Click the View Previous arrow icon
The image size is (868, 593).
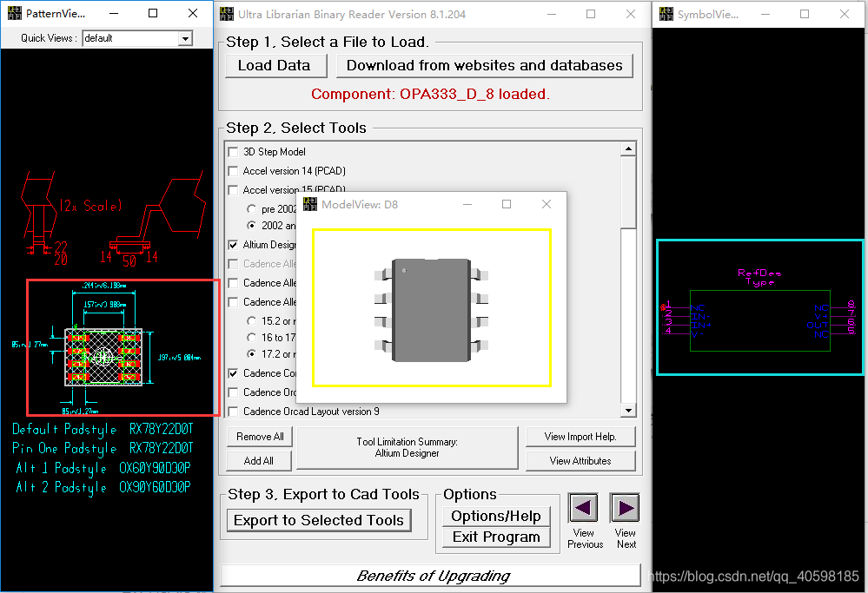click(x=583, y=508)
